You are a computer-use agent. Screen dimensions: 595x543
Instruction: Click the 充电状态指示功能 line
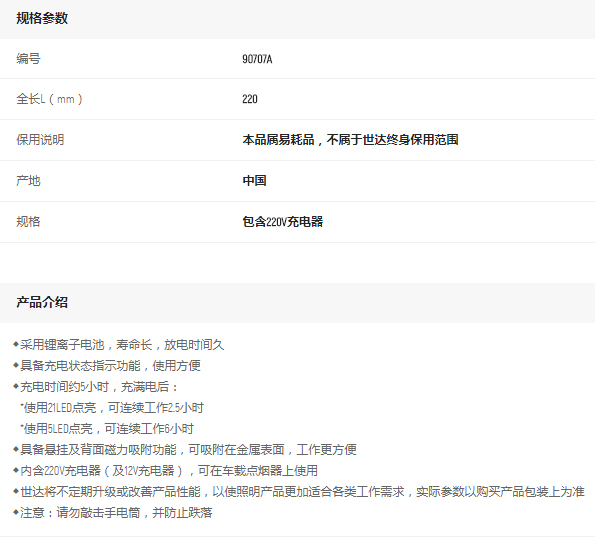pos(107,366)
